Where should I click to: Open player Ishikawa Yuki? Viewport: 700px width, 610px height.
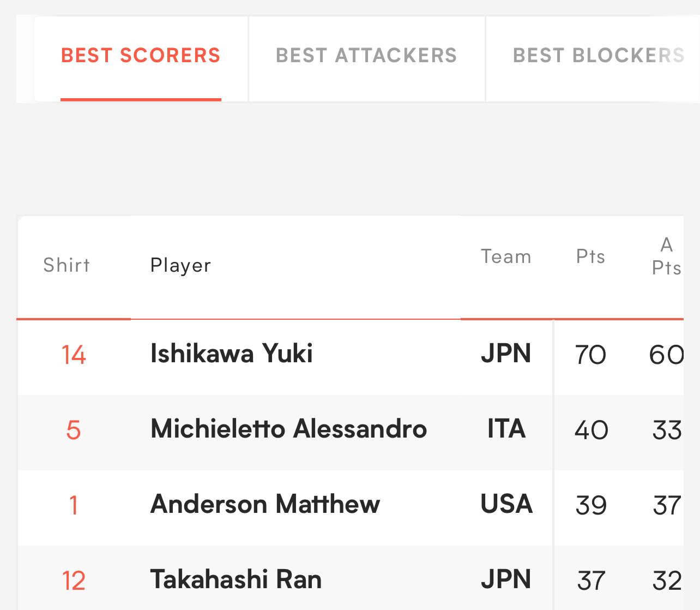coord(232,354)
